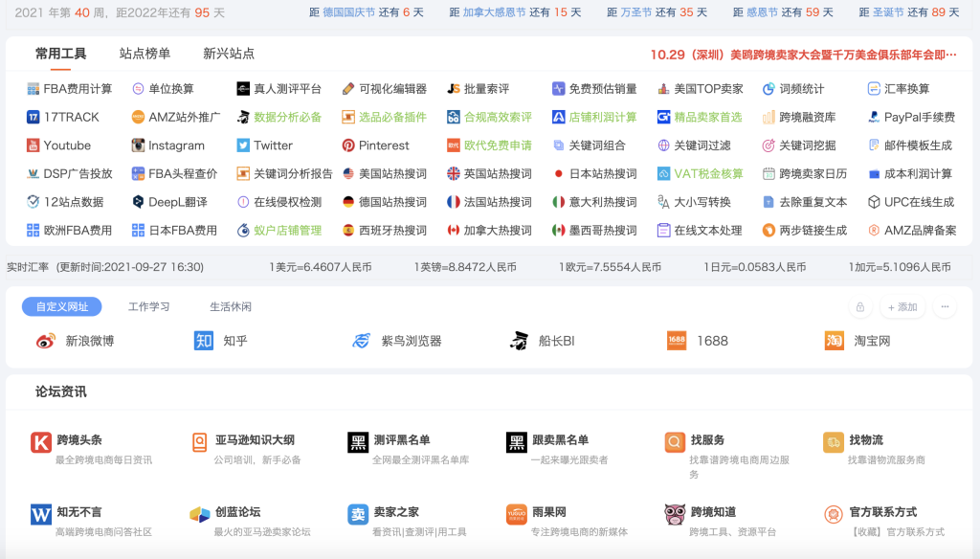Select the 生活休闲 category tab
This screenshot has height=559, width=980.
[x=231, y=307]
